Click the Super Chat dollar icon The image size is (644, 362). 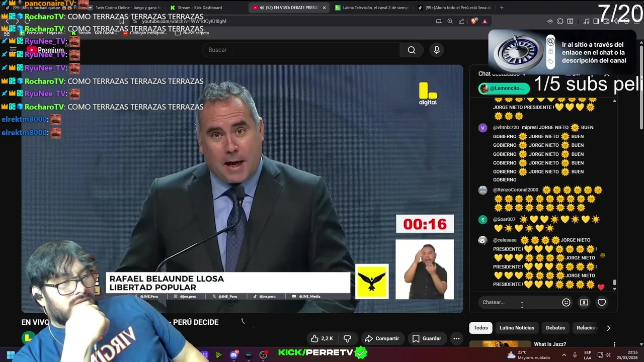(x=584, y=302)
